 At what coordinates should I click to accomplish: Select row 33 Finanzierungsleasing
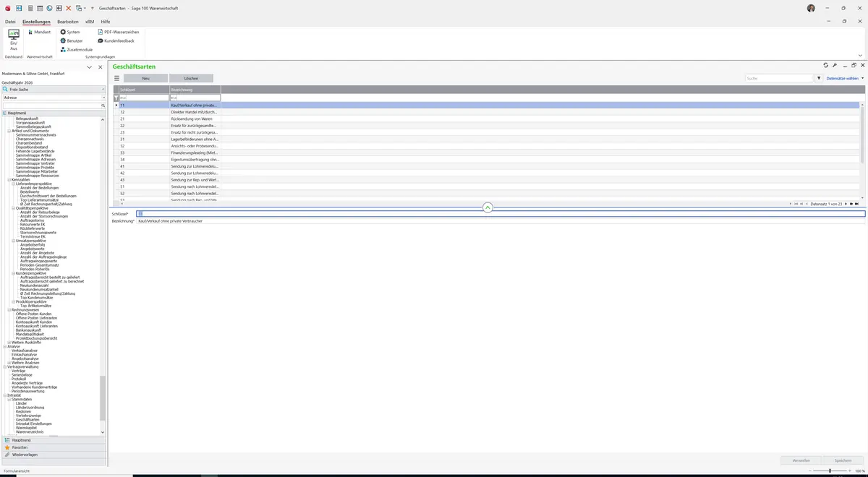489,152
